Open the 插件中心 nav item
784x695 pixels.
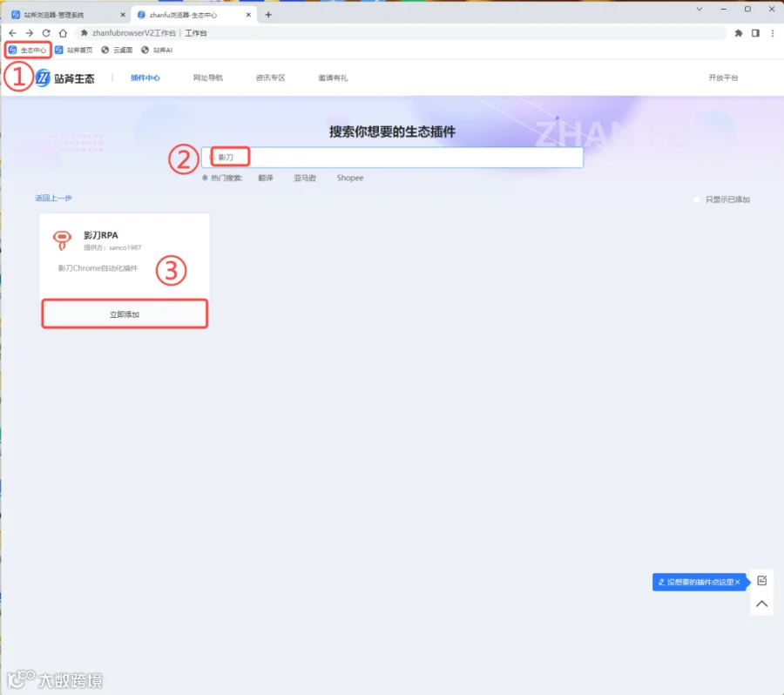145,78
